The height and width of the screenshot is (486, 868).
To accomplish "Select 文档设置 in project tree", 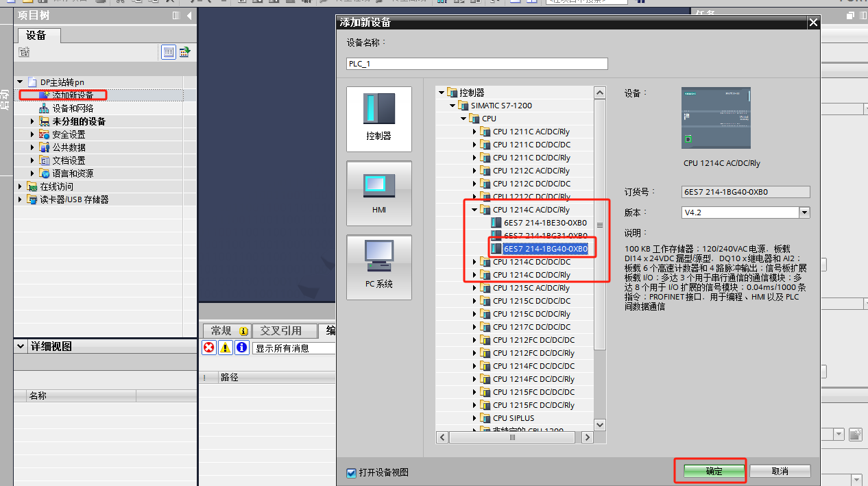I will tap(69, 160).
